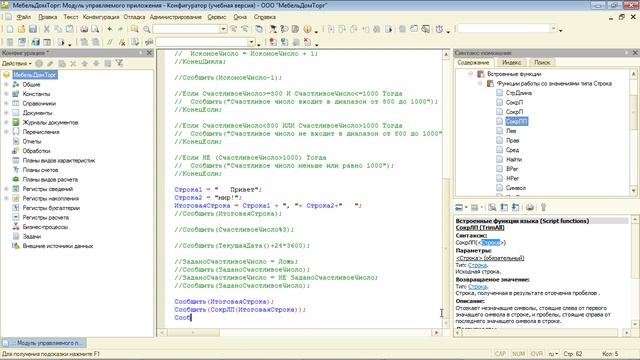Viewport: 640px width, 360px height.
Task: Select Планы счетов in configuration tree
Action: (40, 170)
